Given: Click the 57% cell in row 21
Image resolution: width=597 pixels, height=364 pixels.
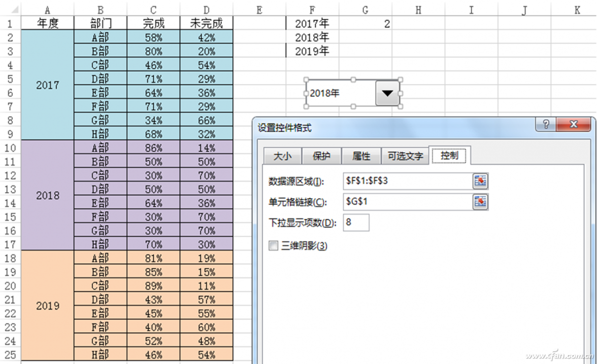Looking at the screenshot, I should (206, 299).
